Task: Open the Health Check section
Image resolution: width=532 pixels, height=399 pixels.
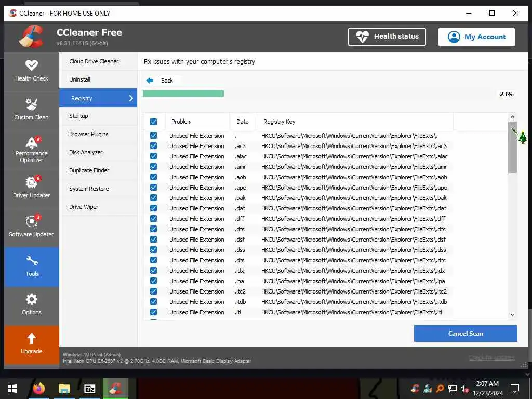Action: 32,71
